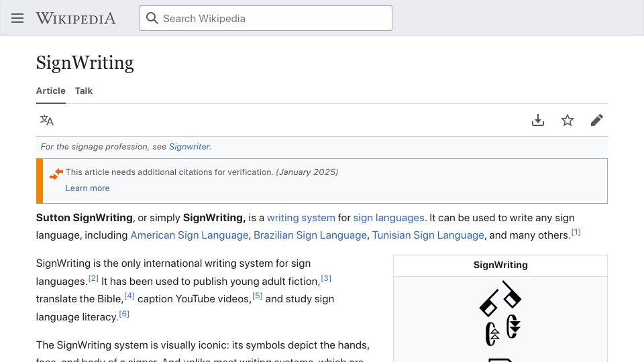The width and height of the screenshot is (644, 362).
Task: Click the infobox title SignWriting
Action: pos(500,265)
